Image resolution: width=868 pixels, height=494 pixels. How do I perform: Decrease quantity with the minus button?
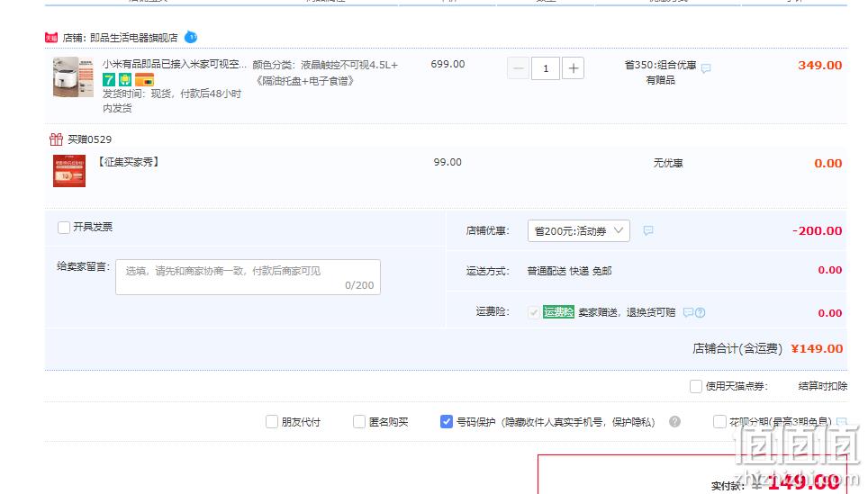point(518,68)
